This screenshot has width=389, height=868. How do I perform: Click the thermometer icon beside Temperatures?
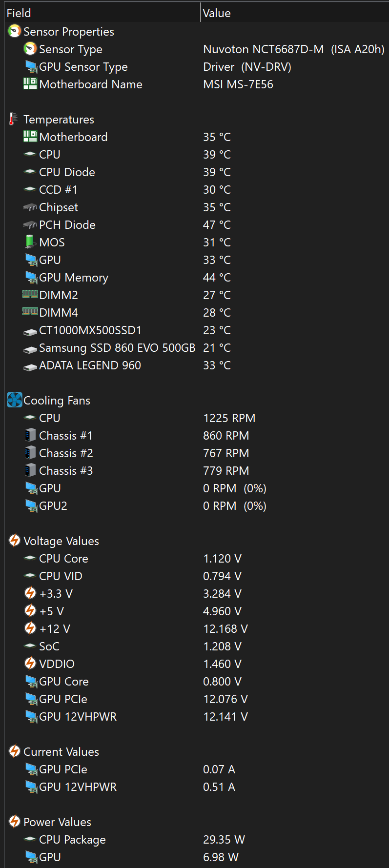point(13,119)
